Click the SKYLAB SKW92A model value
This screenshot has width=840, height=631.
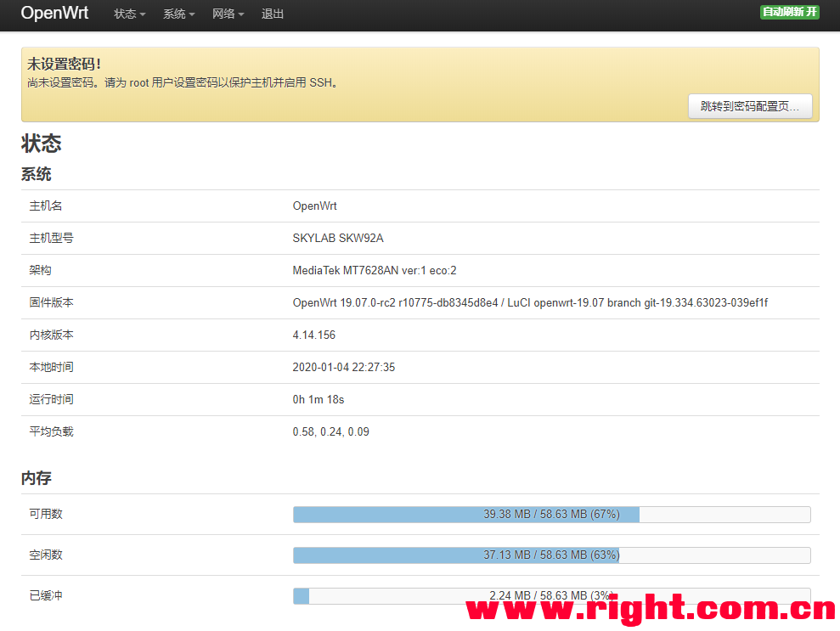(338, 239)
